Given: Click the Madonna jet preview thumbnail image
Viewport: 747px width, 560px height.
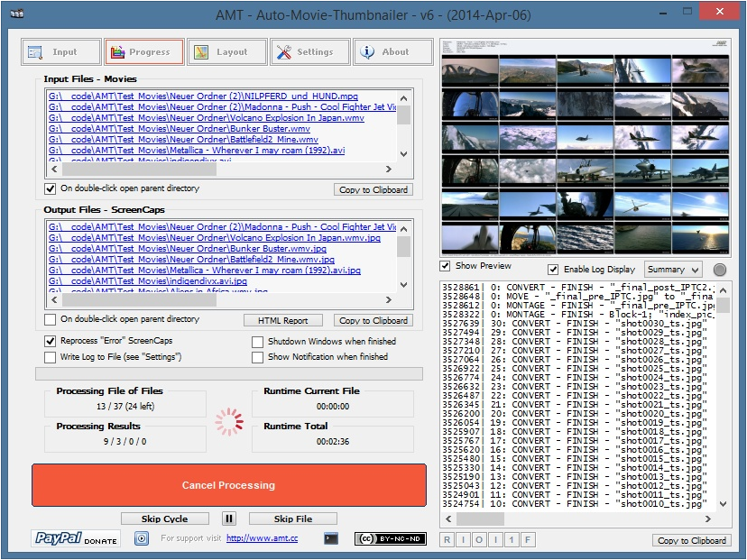Looking at the screenshot, I should click(x=584, y=147).
